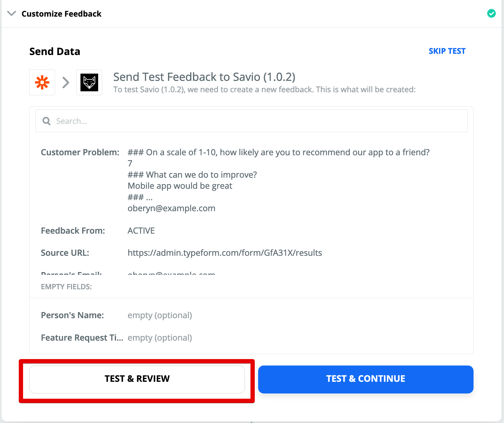
Task: Click the green checkmark status icon
Action: tap(491, 14)
